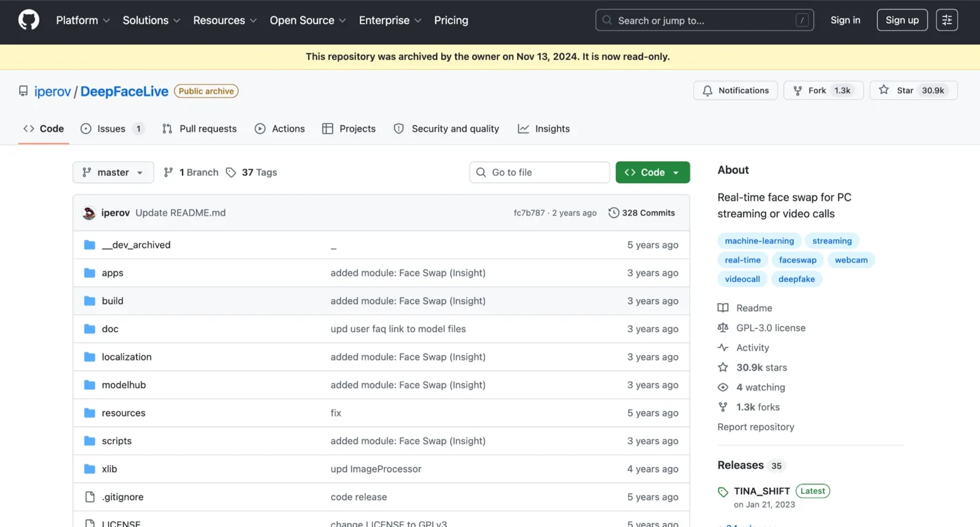
Task: Click the stars icon in About
Action: (723, 368)
